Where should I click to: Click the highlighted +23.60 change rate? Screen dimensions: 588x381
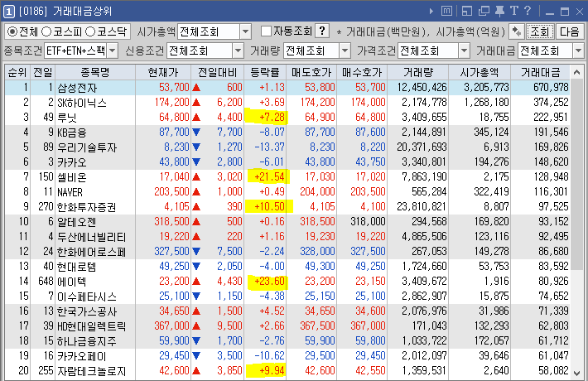(x=269, y=282)
